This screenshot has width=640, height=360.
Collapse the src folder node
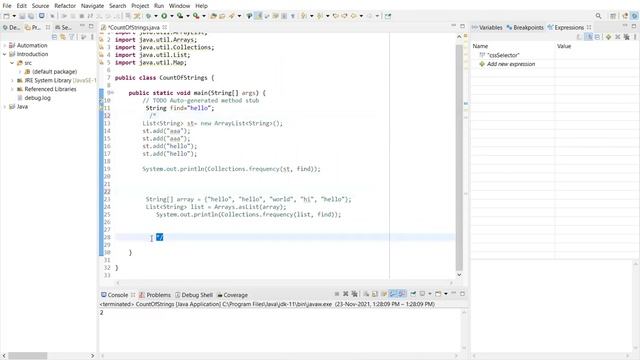(12, 63)
